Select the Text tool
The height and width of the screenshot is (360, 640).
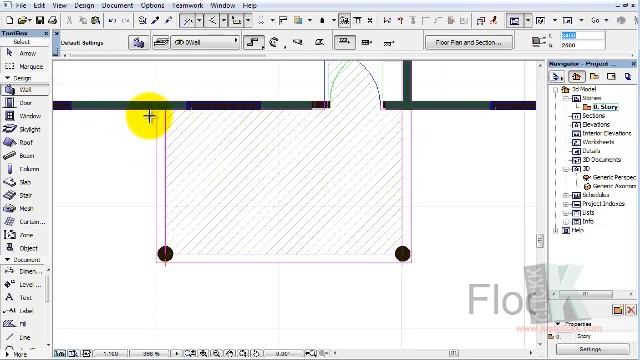pos(23,298)
